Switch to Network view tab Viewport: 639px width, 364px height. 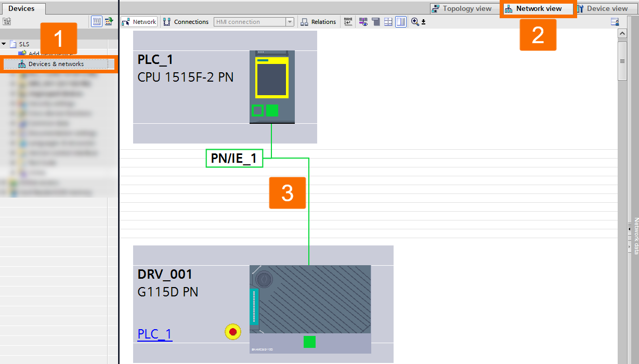point(538,8)
